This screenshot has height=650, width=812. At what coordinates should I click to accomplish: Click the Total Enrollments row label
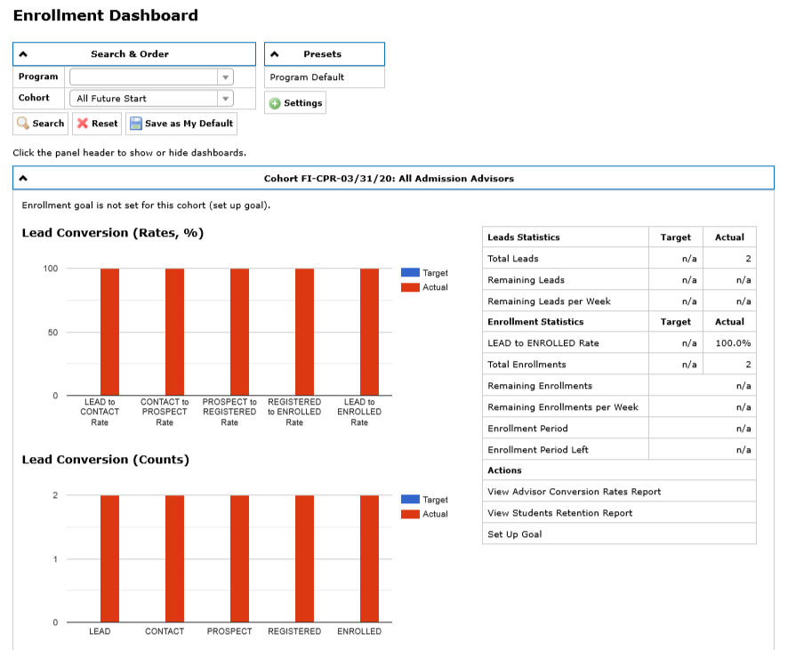[527, 364]
